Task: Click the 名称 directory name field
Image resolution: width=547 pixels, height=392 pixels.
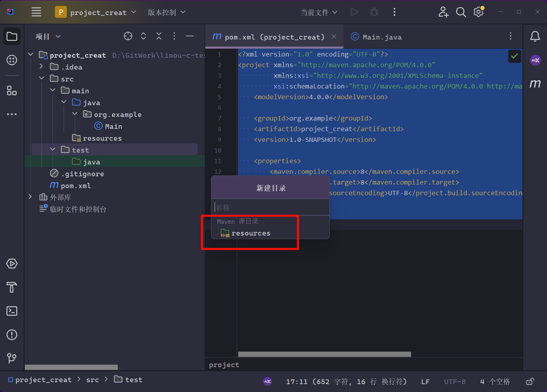Action: pyautogui.click(x=270, y=207)
